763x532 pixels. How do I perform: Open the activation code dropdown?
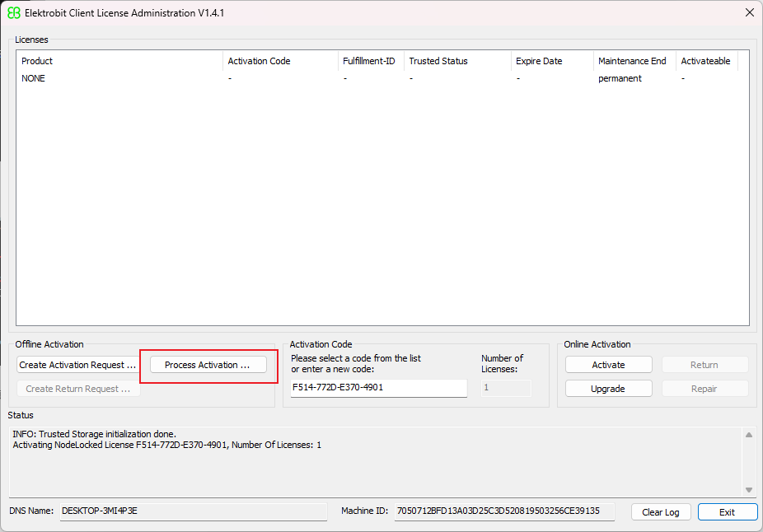[x=460, y=387]
